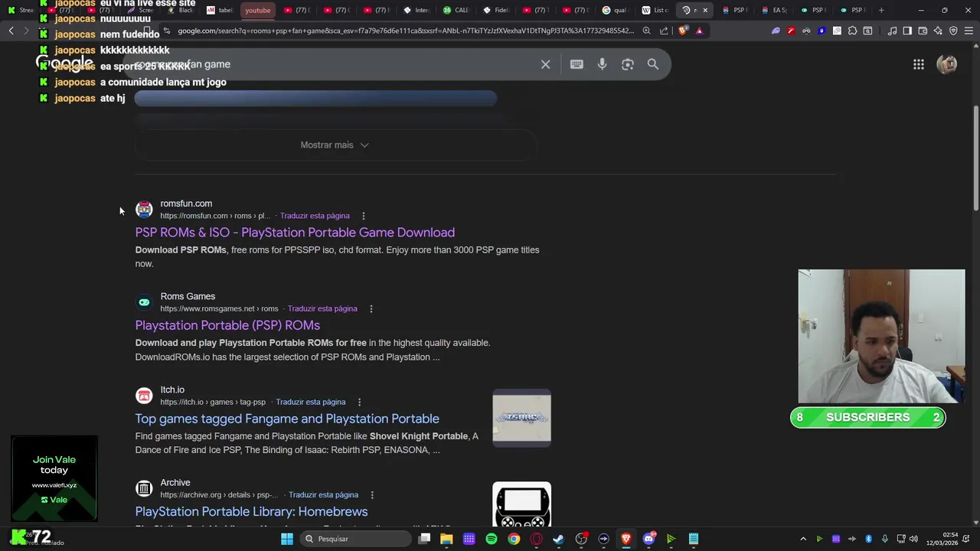
Task: Click the page vertical scrollbar thumb
Action: point(975,157)
